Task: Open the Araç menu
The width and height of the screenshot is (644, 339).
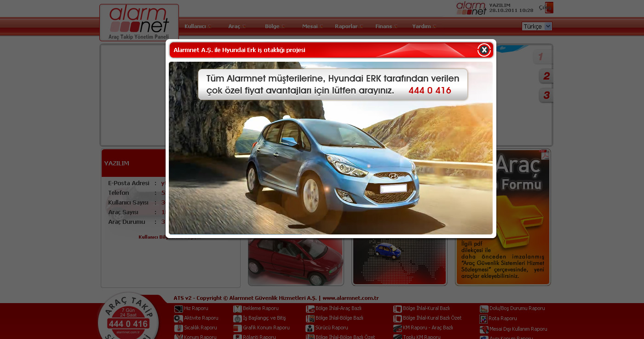Action: [237, 26]
